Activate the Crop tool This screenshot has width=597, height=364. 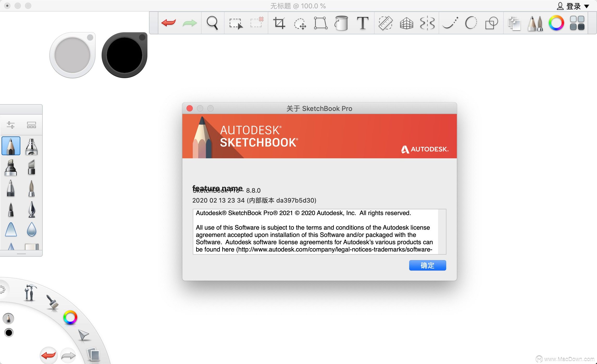pos(279,23)
